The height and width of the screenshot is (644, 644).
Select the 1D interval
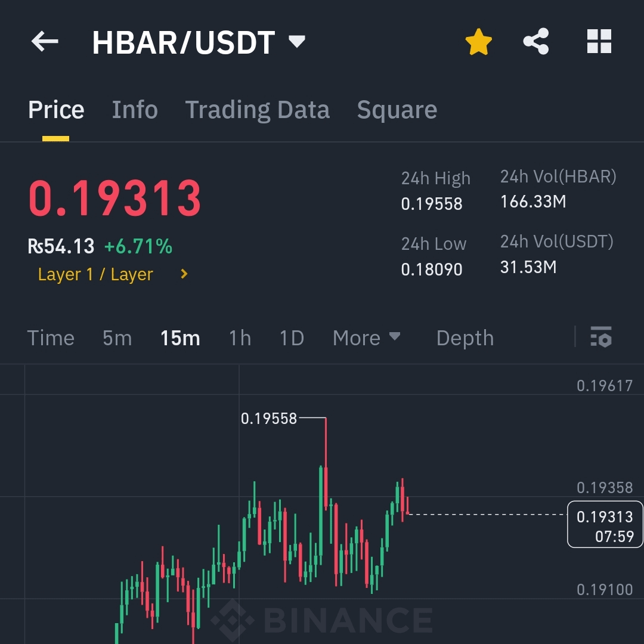click(x=292, y=338)
